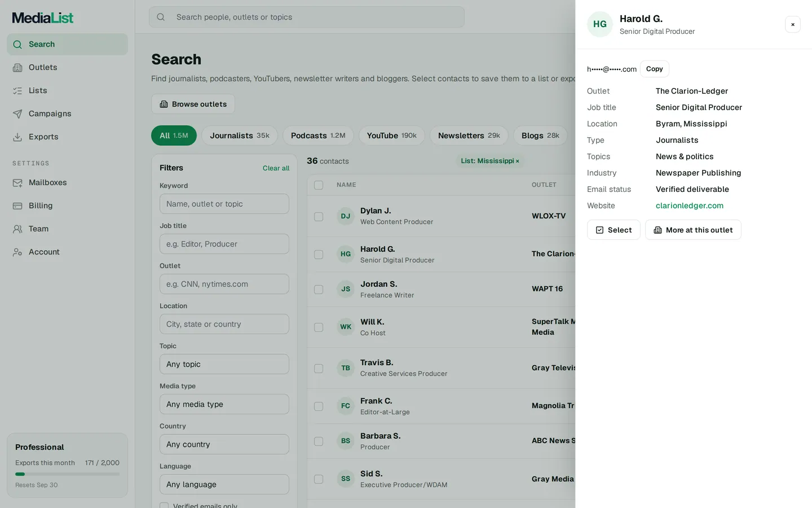Switch to the Newsletters 29k tab

pyautogui.click(x=469, y=135)
